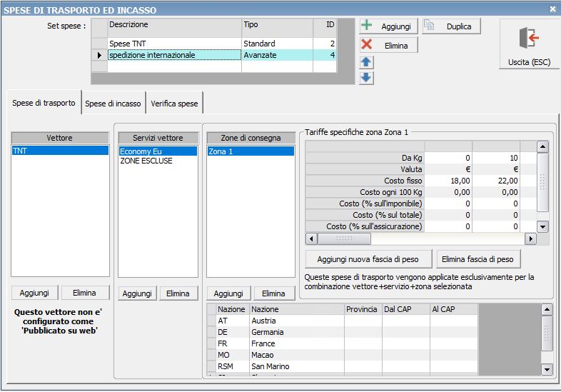Switch to Spese di incasso tab
The width and height of the screenshot is (561, 392).
[113, 104]
